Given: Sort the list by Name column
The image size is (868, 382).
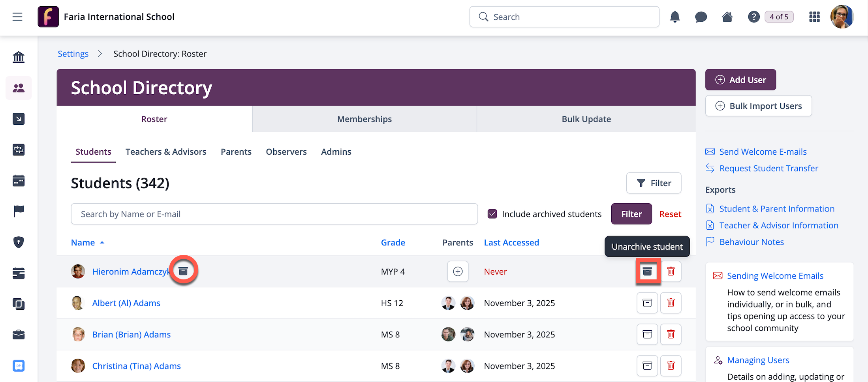Looking at the screenshot, I should coord(83,243).
